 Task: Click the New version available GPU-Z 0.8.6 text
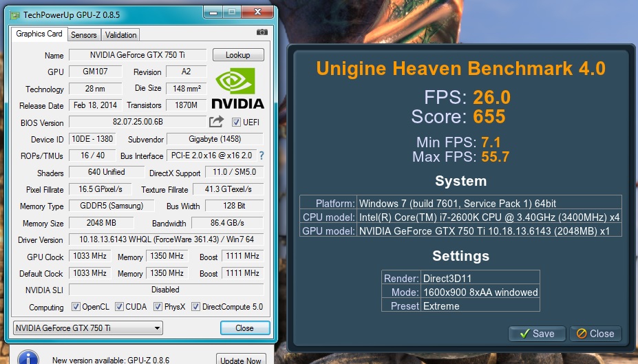[x=111, y=360]
